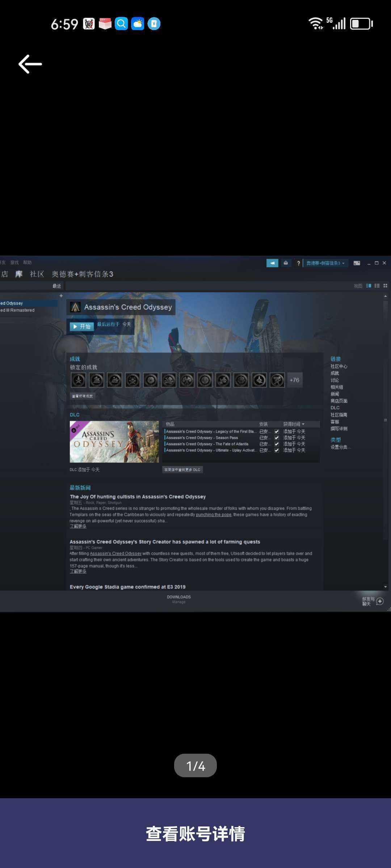391x868 pixels.
Task: Open the 奥德赛+刺客信条3 account dropdown
Action: coord(325,263)
